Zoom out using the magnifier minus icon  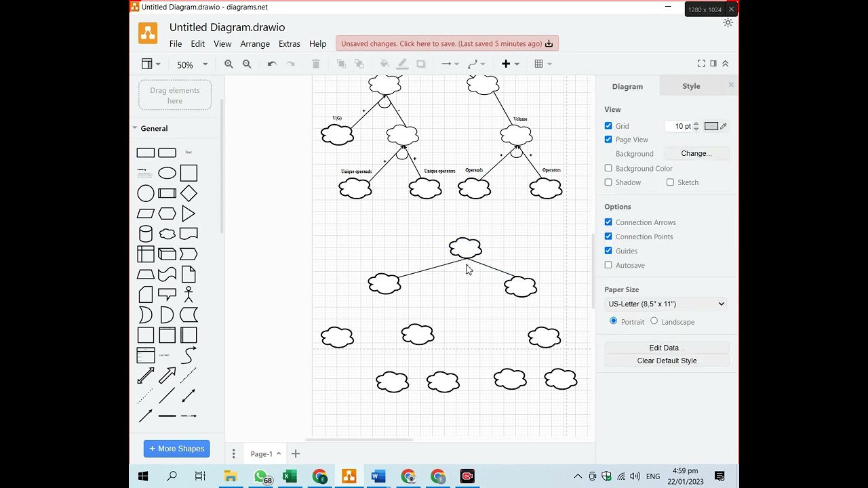247,64
